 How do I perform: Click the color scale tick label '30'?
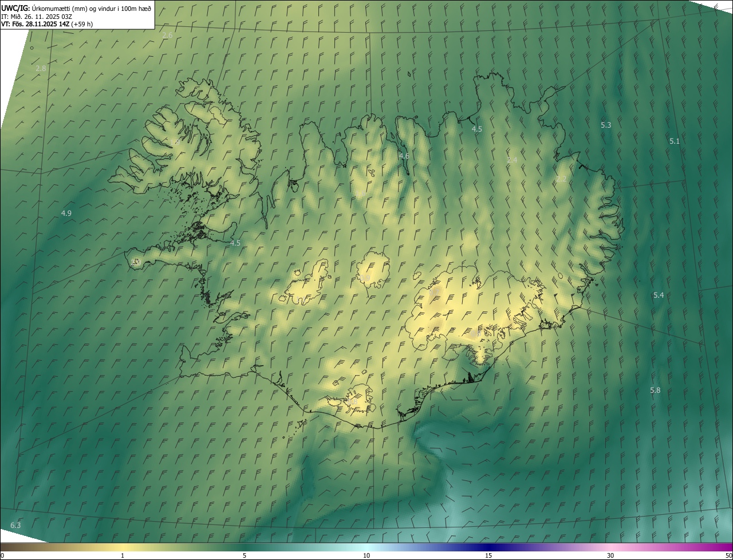[x=610, y=555]
